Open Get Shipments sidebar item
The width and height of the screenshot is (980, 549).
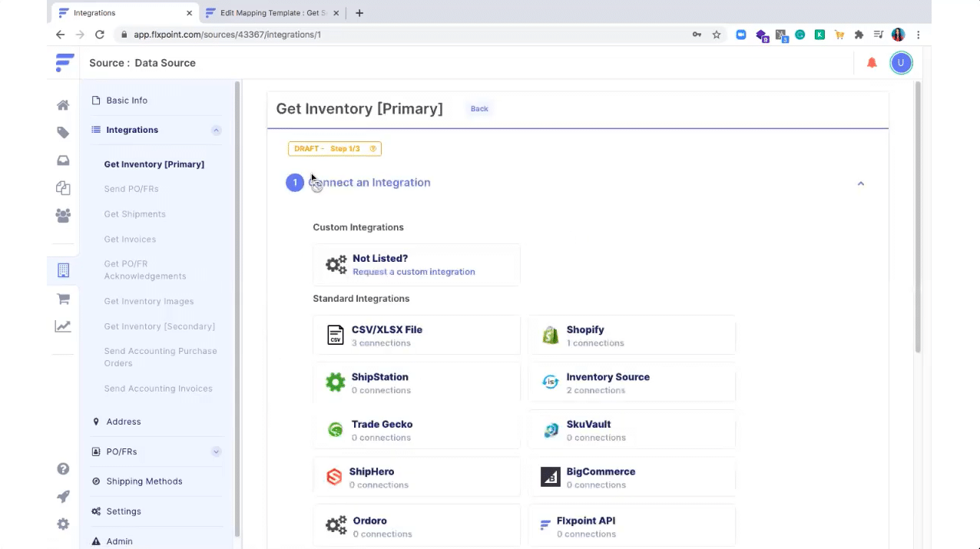pos(134,214)
